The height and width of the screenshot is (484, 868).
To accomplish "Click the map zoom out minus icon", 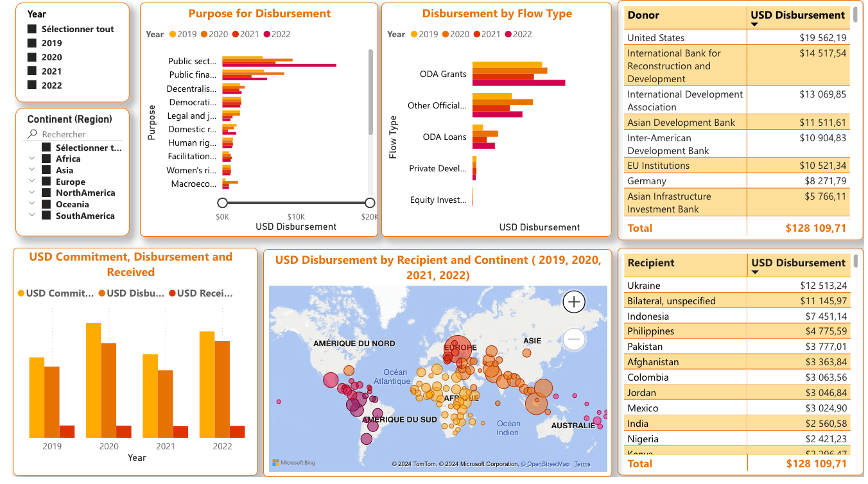I will pyautogui.click(x=574, y=339).
